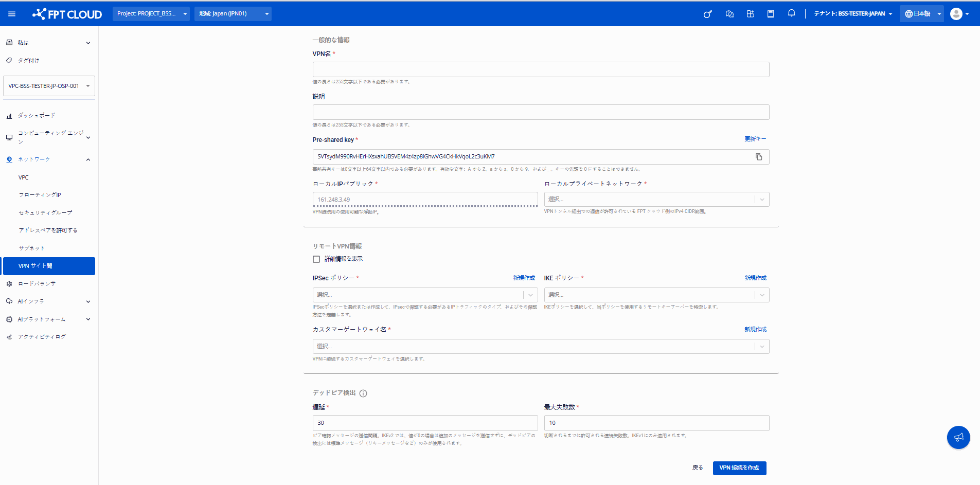The width and height of the screenshot is (980, 485).
Task: Open the テナント BSS-TESTER-JAPAN dropdown
Action: [853, 14]
